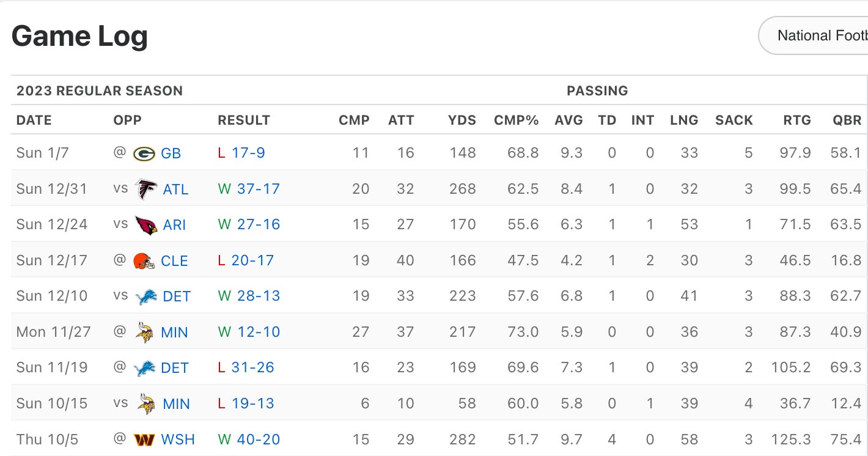Click the Lions logo in 11/19 row
Image resolution: width=868 pixels, height=456 pixels.
click(144, 368)
